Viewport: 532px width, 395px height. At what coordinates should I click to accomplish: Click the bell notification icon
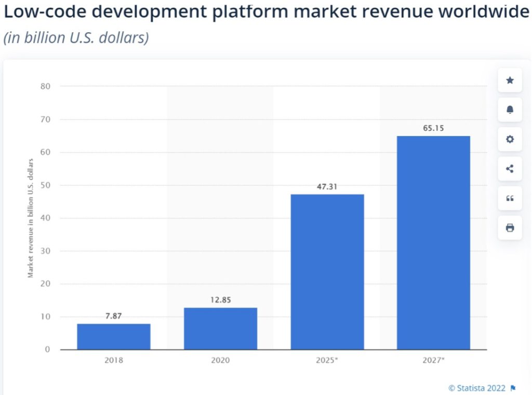click(510, 110)
